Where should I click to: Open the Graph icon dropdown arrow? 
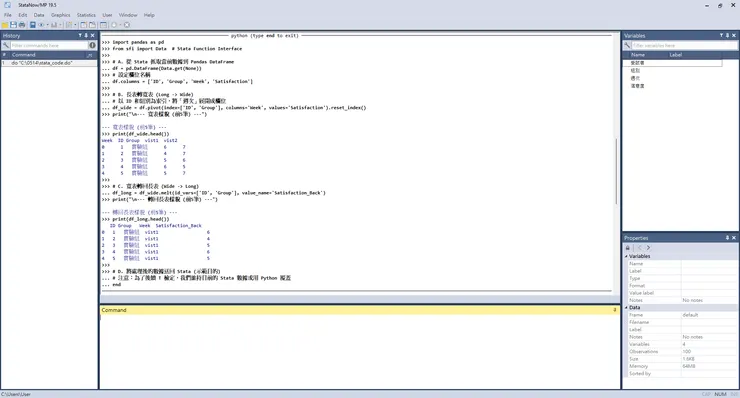click(60, 25)
